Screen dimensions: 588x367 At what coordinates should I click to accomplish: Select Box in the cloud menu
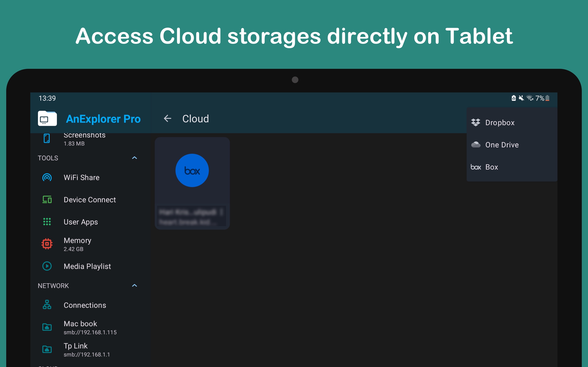point(491,167)
